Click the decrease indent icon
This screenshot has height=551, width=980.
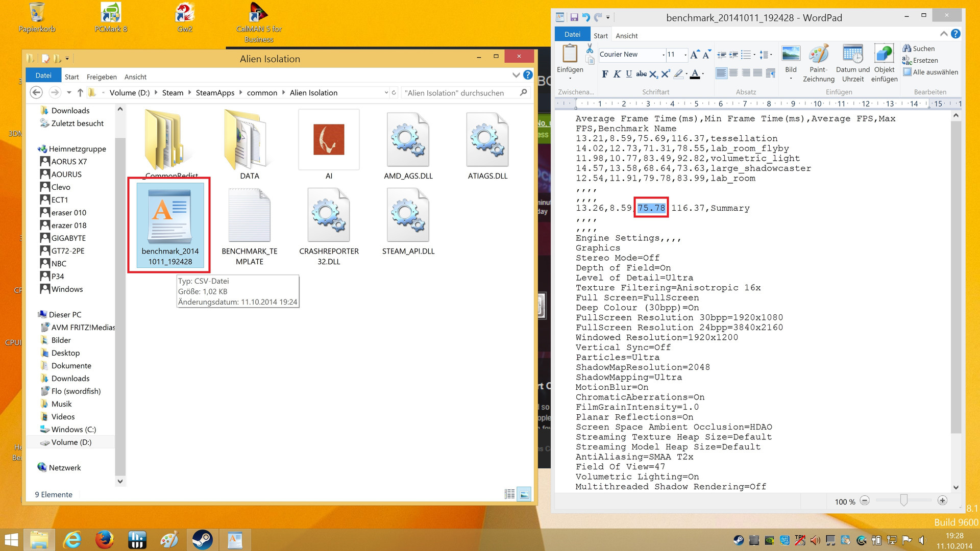tap(721, 55)
